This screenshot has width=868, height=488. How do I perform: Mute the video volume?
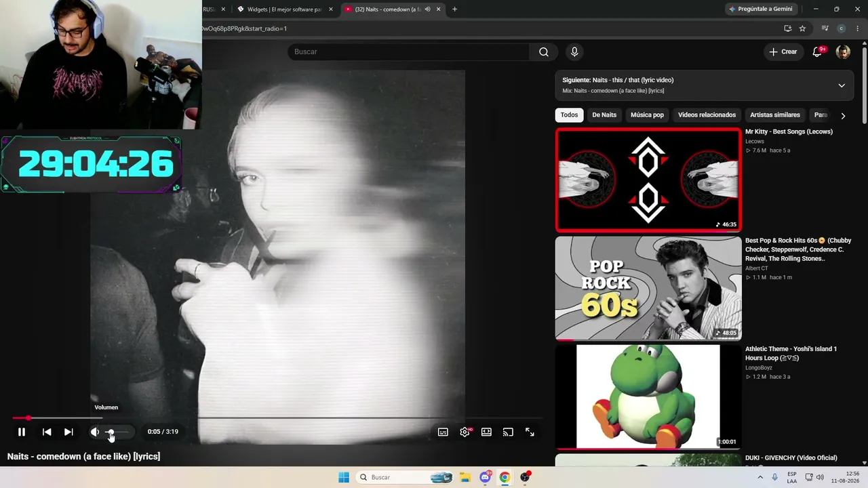tap(95, 432)
